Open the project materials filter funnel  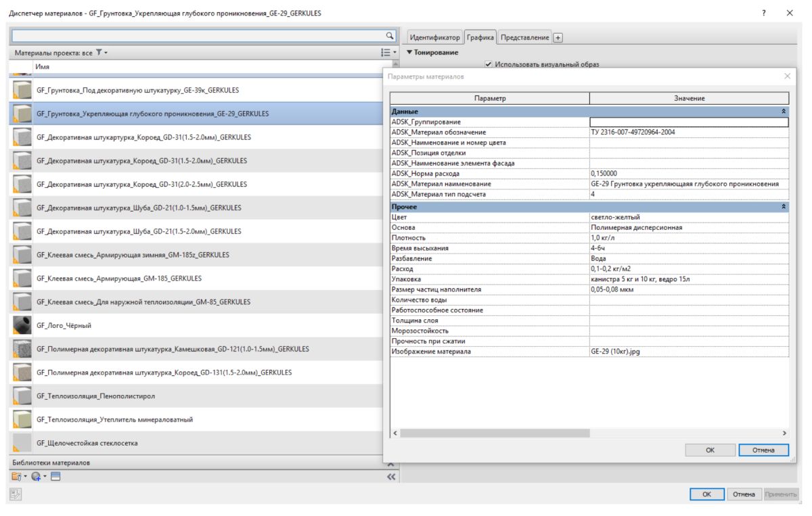pyautogui.click(x=99, y=52)
